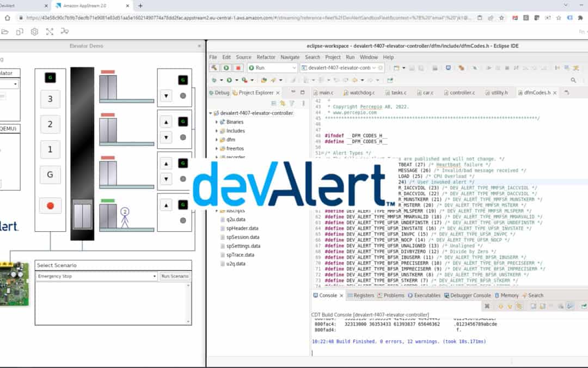Open the Select Scenario Emergency Stop dropdown
Image resolution: width=588 pixels, height=368 pixels.
pyautogui.click(x=97, y=276)
